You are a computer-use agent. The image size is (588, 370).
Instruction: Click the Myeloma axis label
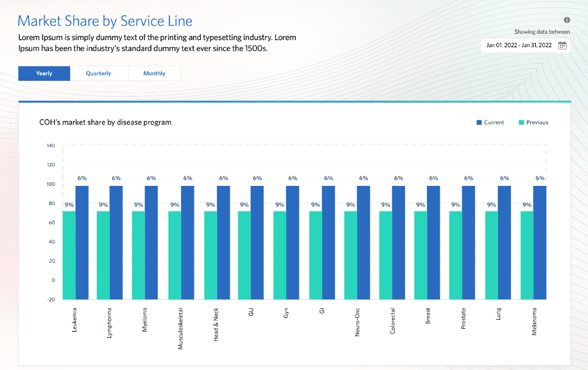tap(145, 320)
